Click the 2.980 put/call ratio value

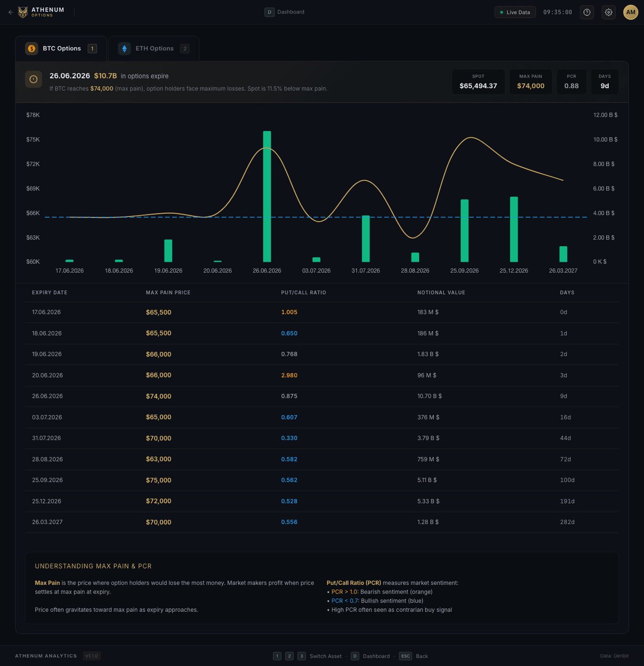click(x=289, y=375)
